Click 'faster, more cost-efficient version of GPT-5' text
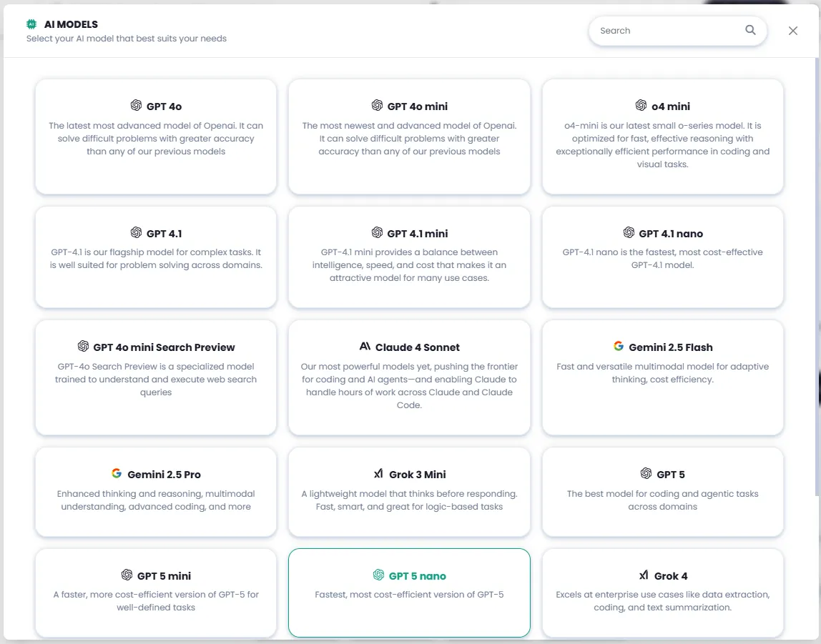 [155, 600]
